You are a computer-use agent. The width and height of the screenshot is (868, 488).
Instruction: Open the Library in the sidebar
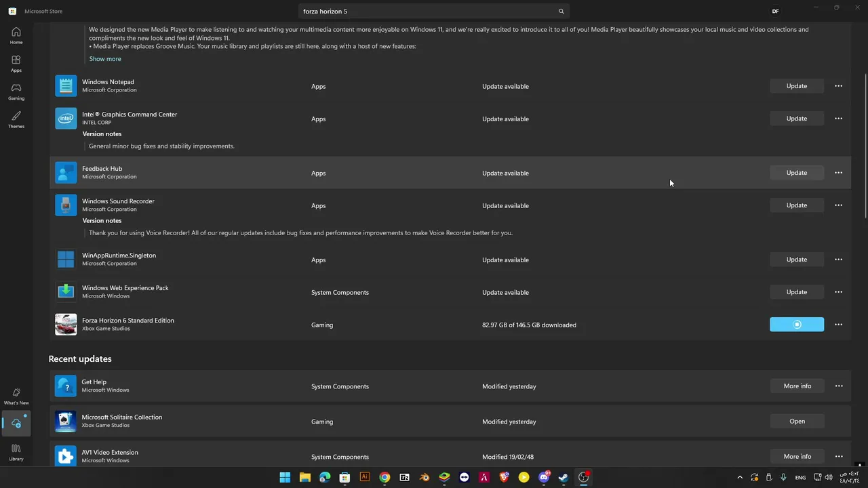16,452
